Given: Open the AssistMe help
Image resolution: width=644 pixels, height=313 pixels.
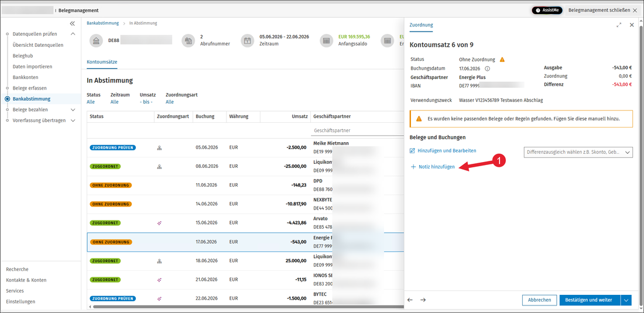Looking at the screenshot, I should (x=547, y=11).
